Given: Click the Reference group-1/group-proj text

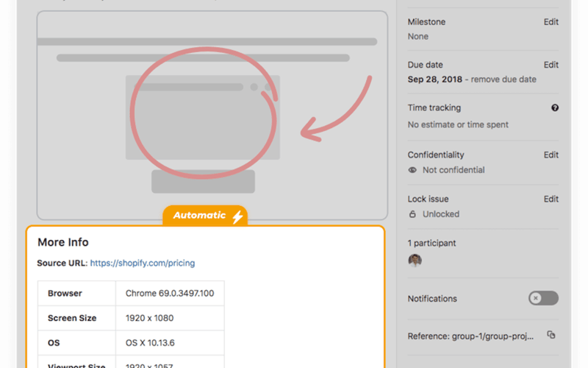Looking at the screenshot, I should coord(470,336).
